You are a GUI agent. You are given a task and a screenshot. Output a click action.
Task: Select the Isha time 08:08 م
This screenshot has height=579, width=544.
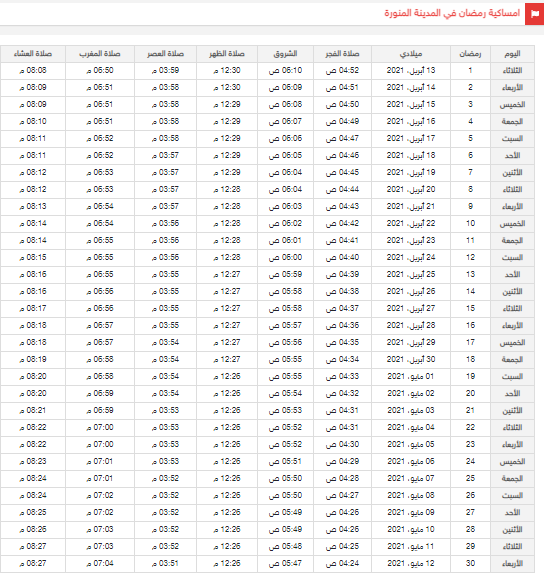click(x=33, y=71)
